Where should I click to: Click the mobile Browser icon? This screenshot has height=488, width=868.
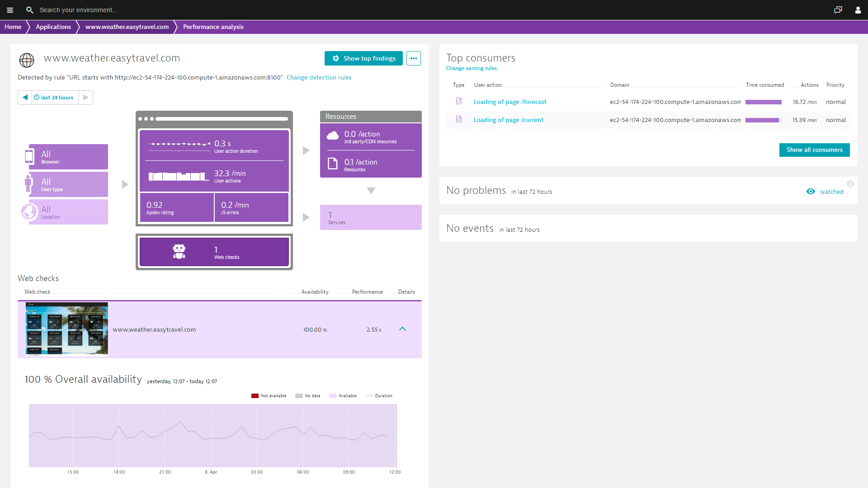[29, 156]
